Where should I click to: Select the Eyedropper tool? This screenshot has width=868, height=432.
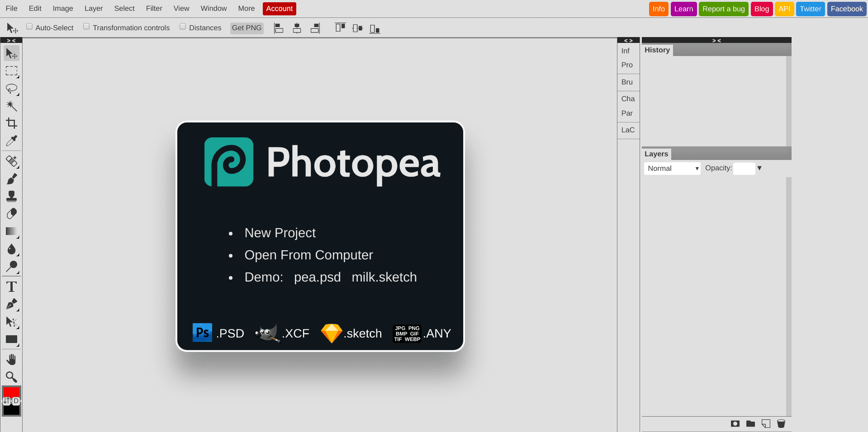click(x=11, y=141)
